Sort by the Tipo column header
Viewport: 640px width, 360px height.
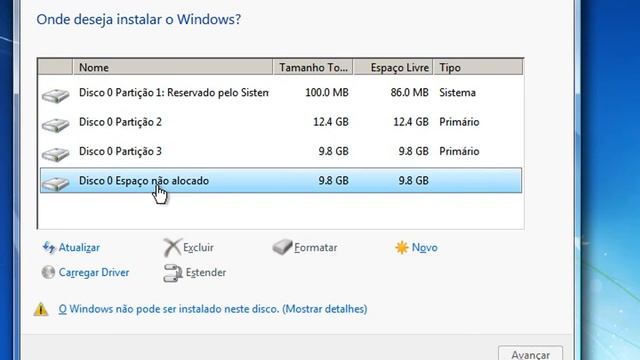(478, 67)
